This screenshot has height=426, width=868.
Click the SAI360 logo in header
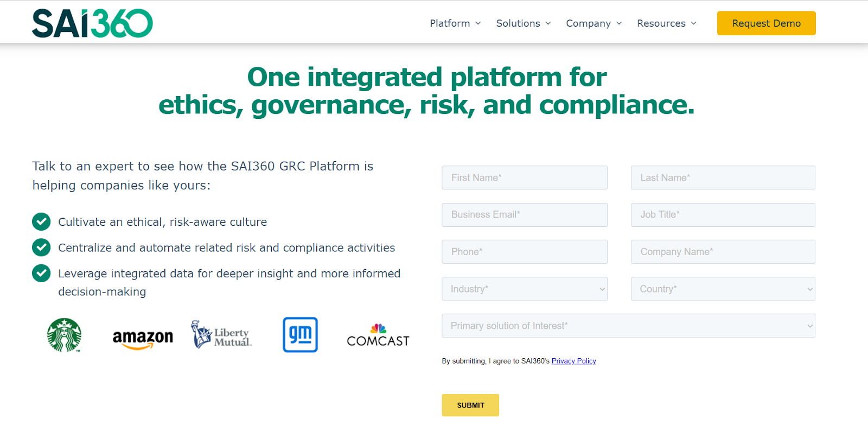[92, 23]
